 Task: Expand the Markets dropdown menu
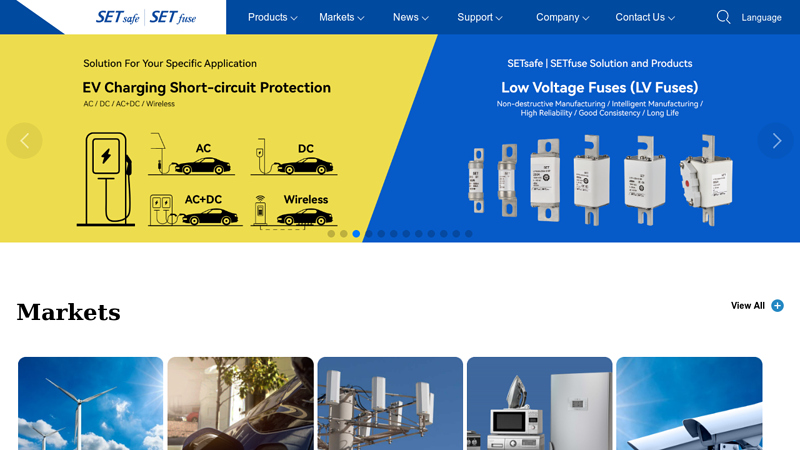point(341,17)
